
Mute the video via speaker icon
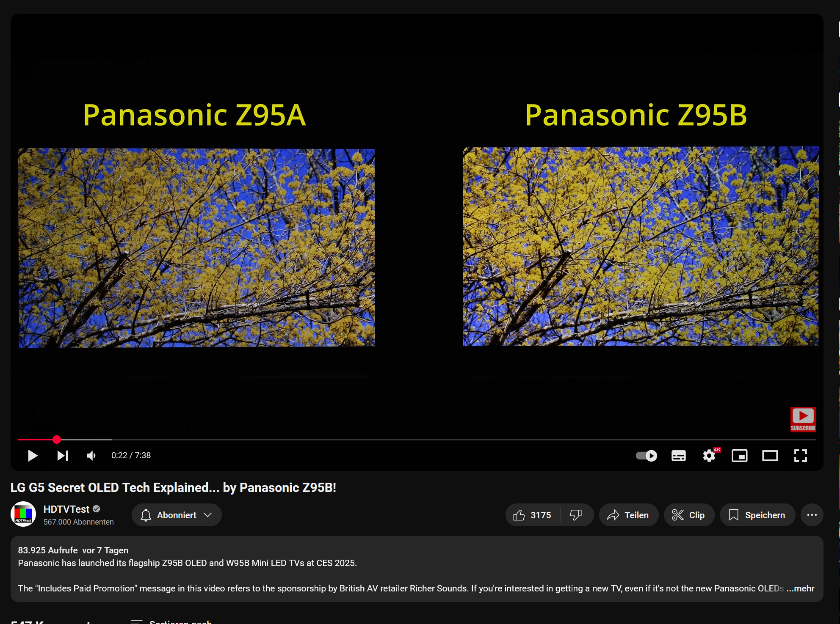tap(91, 456)
